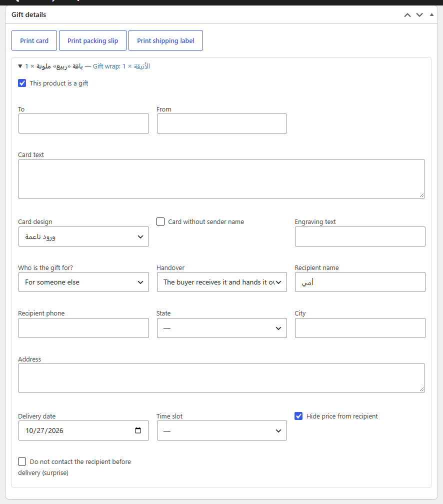Viewport: 443px width, 504px height.
Task: Click the City input field
Action: pyautogui.click(x=360, y=328)
